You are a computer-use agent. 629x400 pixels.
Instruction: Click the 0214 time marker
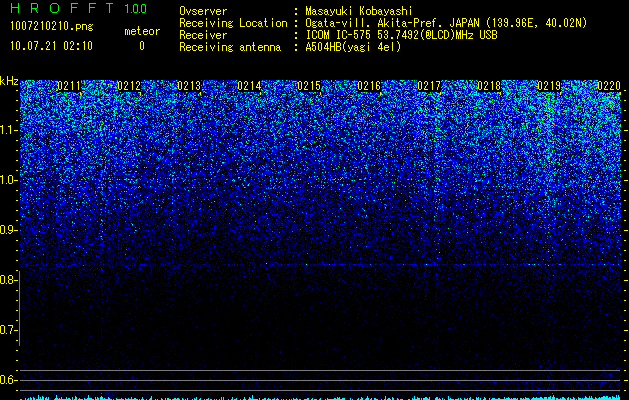(x=249, y=86)
